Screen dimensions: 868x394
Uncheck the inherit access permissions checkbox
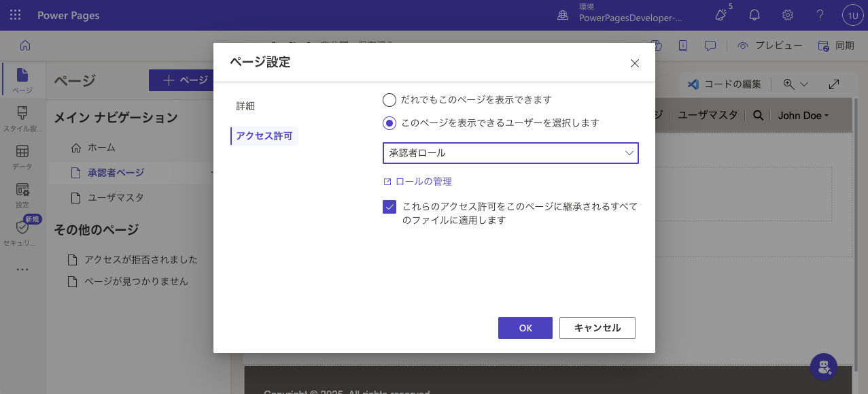389,207
